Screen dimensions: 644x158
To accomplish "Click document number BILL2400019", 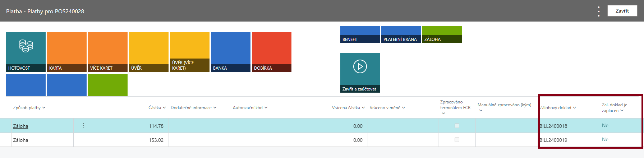I will [x=553, y=140].
